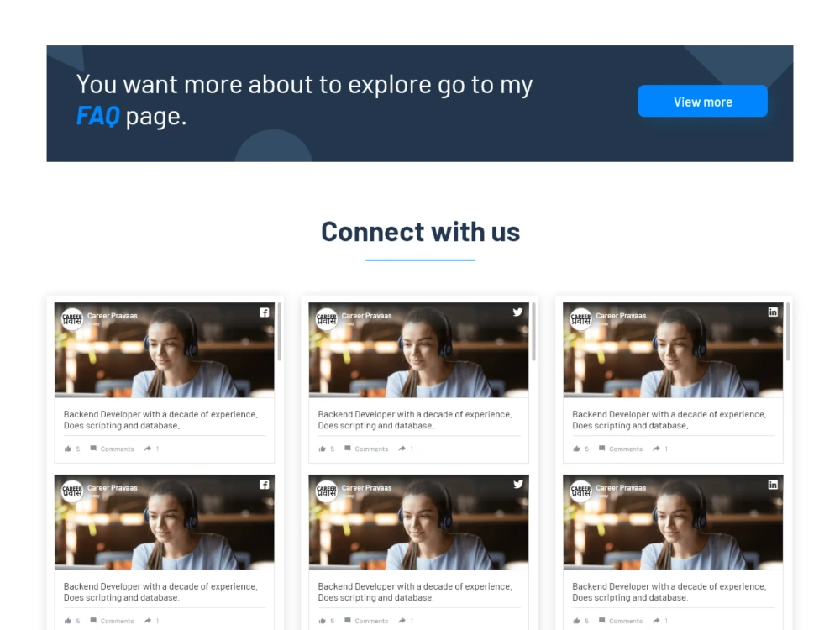Click the Twitter feed column scrollbar
The height and width of the screenshot is (630, 840).
(533, 332)
